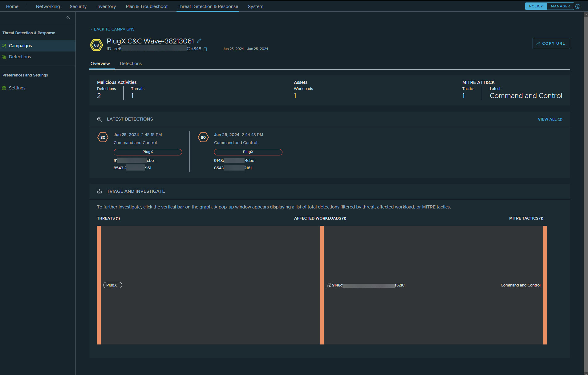Click the campaign title PlugX C&C Wave-38213061
The width and height of the screenshot is (588, 375).
click(150, 41)
